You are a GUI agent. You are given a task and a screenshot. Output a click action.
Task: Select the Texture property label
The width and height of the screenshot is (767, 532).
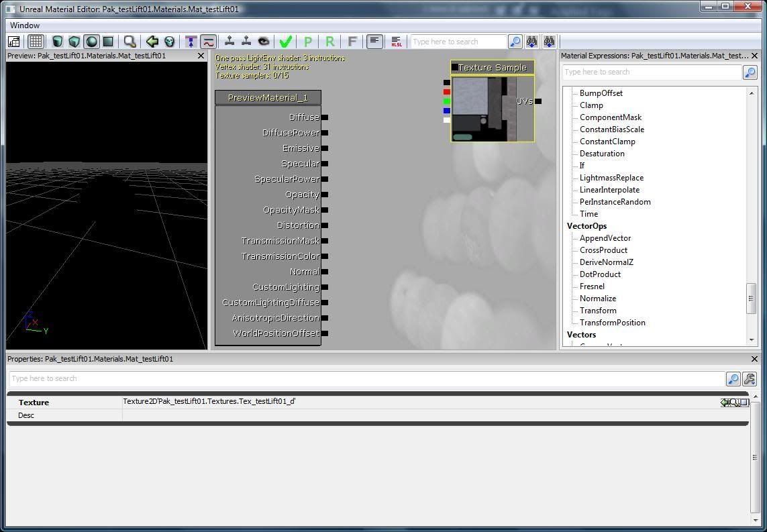[x=34, y=403]
